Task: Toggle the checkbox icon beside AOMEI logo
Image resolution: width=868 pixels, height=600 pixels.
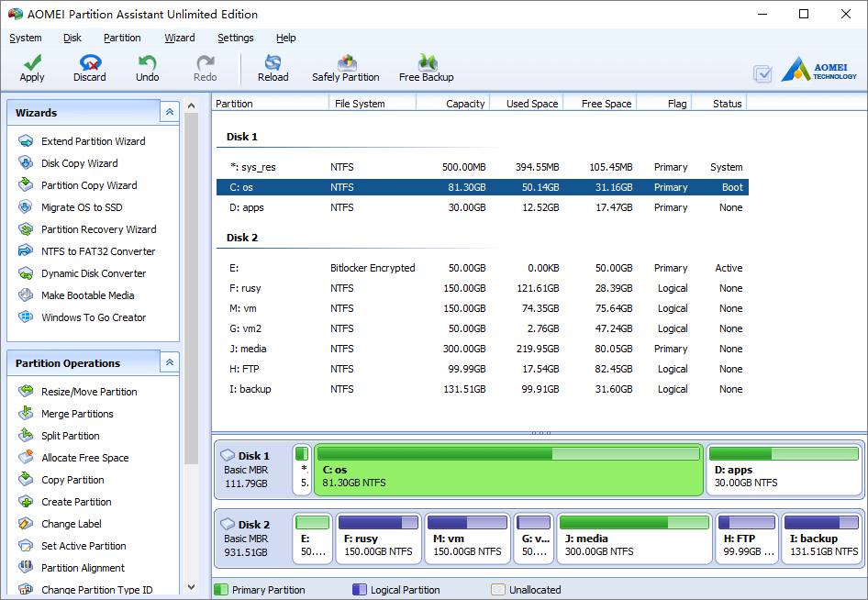Action: click(762, 73)
